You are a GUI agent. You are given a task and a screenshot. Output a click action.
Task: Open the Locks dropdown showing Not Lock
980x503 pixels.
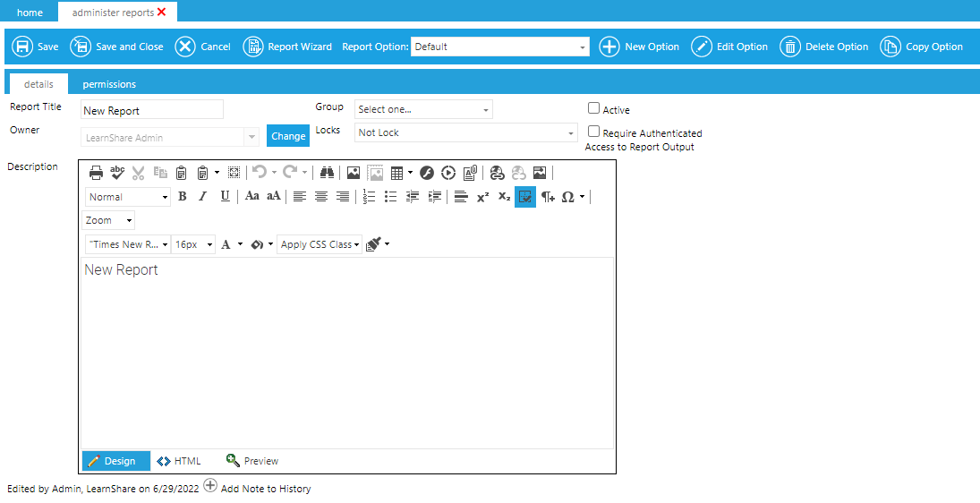465,132
